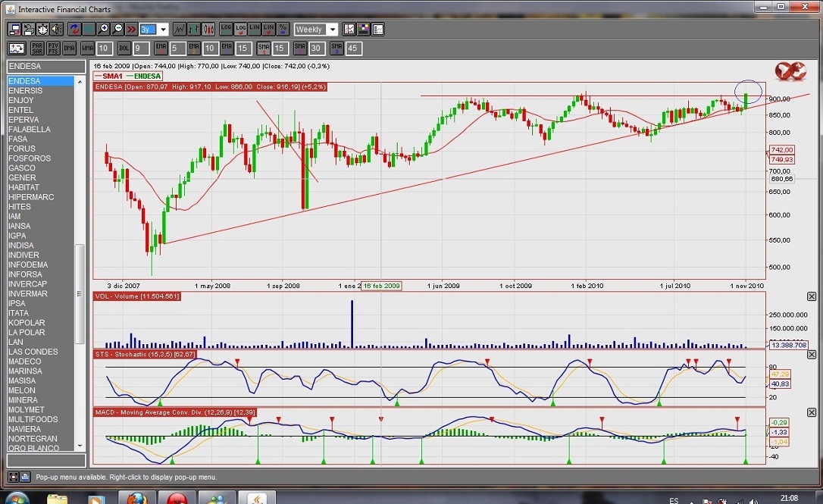The height and width of the screenshot is (504, 823).
Task: Toggle the DMA indicator
Action: click(69, 49)
